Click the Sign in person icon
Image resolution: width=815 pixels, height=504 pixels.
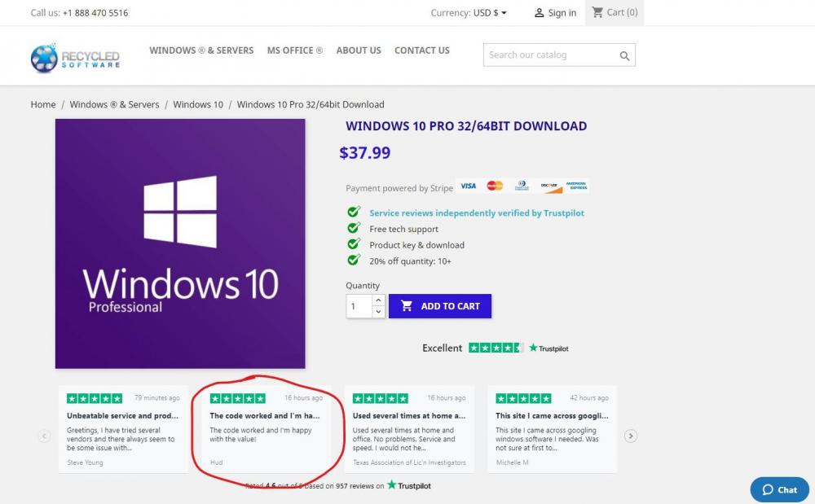(x=539, y=13)
